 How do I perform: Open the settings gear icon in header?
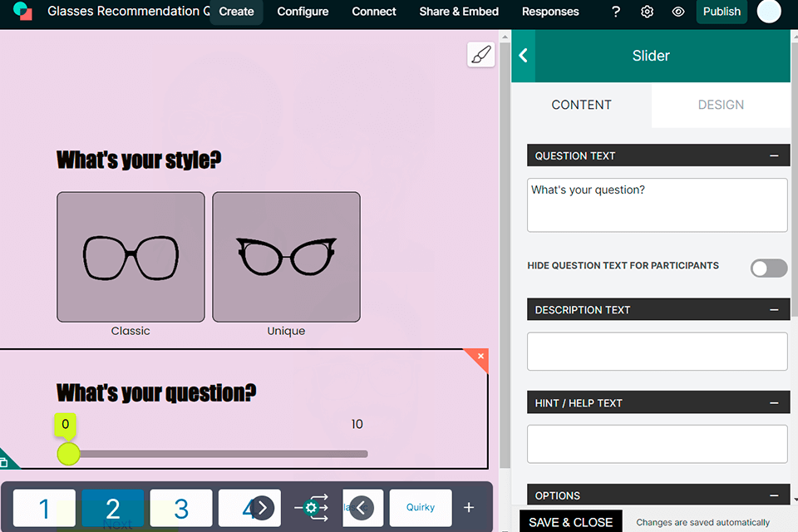647,11
